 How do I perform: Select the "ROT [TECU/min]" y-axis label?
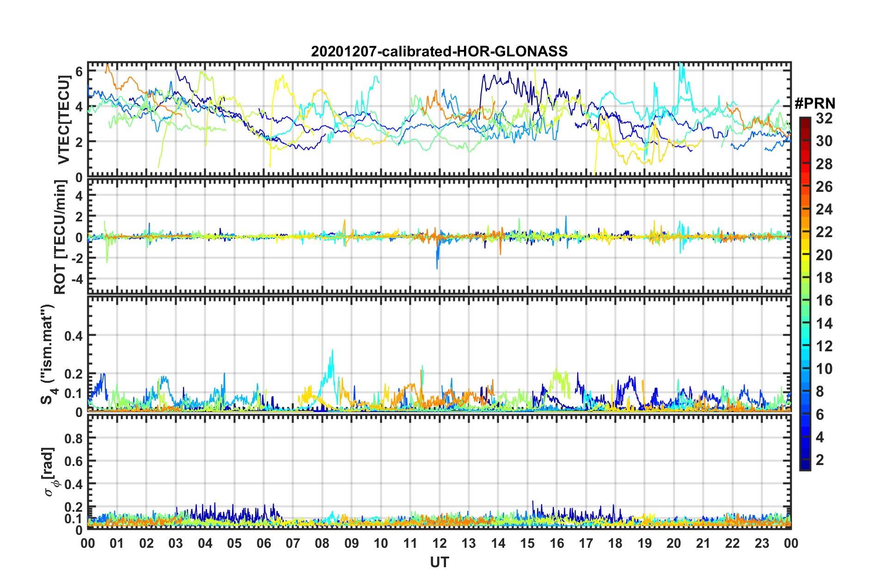coord(61,237)
